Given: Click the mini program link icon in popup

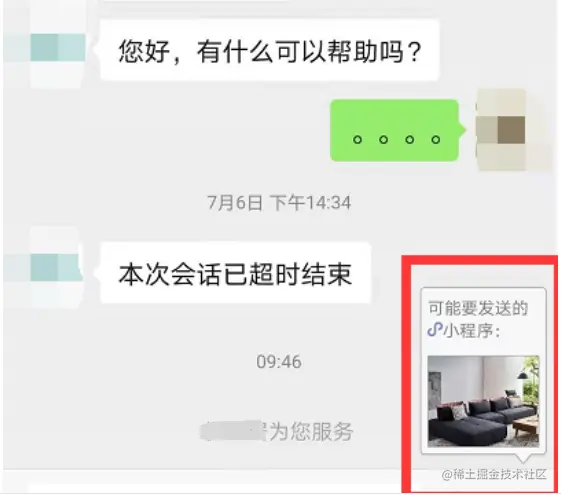Looking at the screenshot, I should 435,329.
